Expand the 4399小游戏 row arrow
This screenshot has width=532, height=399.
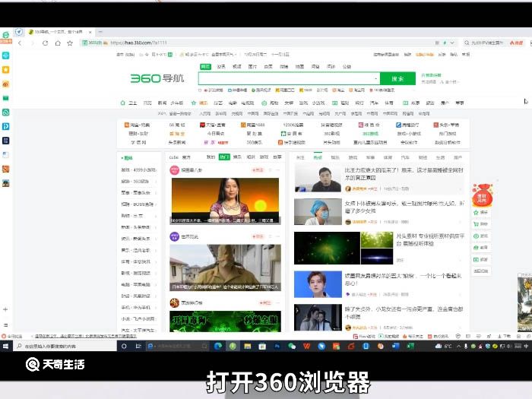(156, 170)
